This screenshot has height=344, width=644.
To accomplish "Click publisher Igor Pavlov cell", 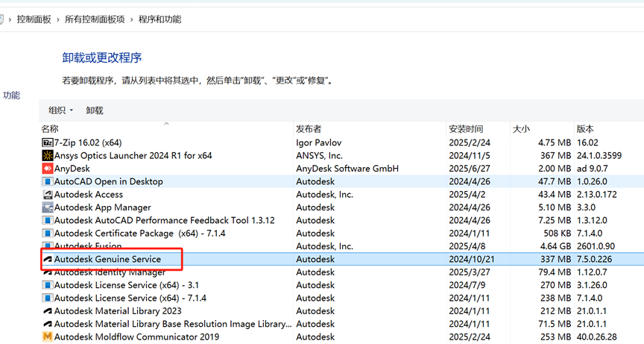I will pyautogui.click(x=319, y=143).
